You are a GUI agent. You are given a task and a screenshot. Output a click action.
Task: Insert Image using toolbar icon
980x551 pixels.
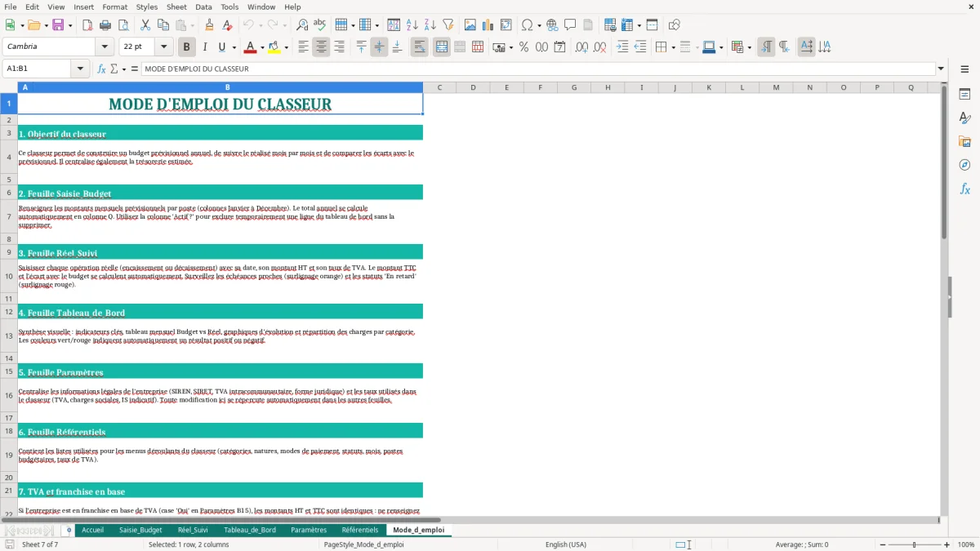(x=470, y=25)
